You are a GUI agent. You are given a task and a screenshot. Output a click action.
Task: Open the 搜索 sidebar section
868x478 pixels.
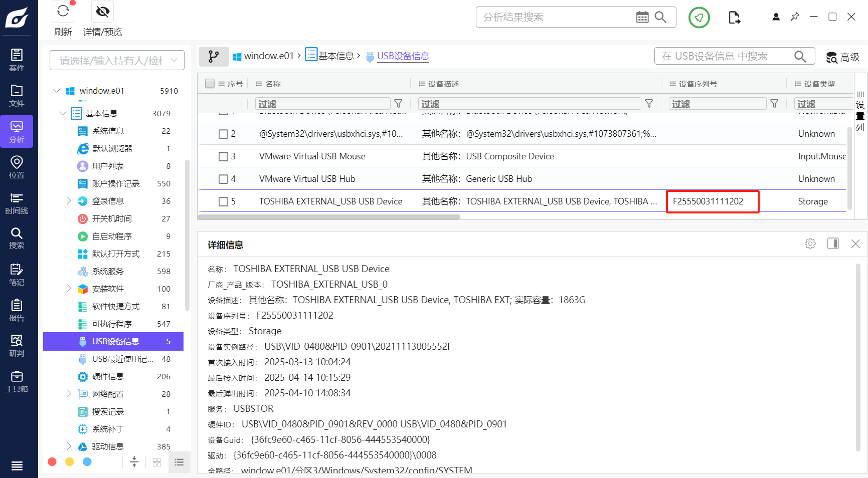(17, 238)
